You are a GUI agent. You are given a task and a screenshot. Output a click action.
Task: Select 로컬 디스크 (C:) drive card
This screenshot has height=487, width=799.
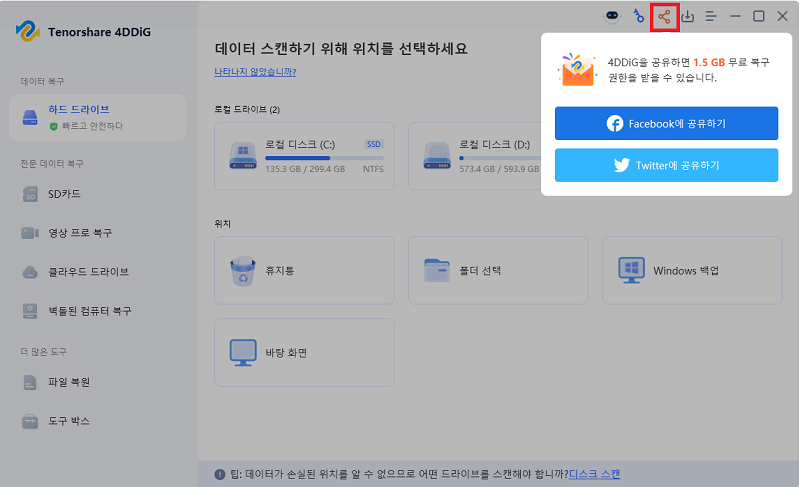(304, 156)
